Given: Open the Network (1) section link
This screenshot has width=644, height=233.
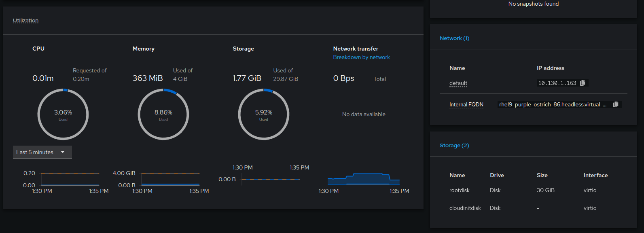Looking at the screenshot, I should pos(454,38).
